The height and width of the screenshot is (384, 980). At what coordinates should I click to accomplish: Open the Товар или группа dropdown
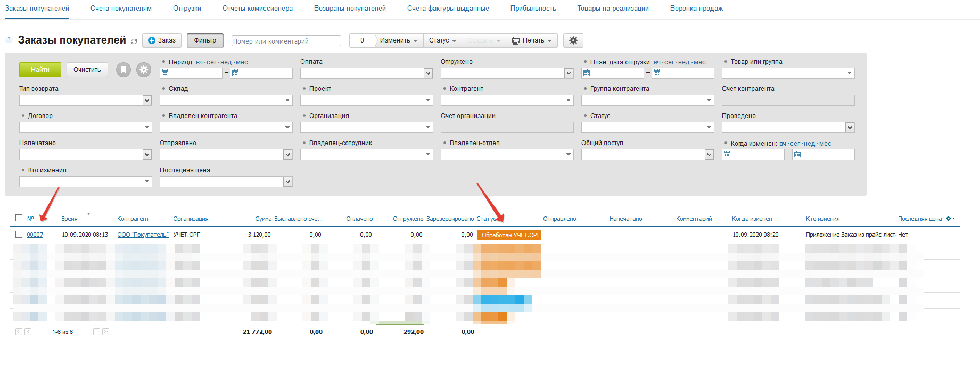850,73
